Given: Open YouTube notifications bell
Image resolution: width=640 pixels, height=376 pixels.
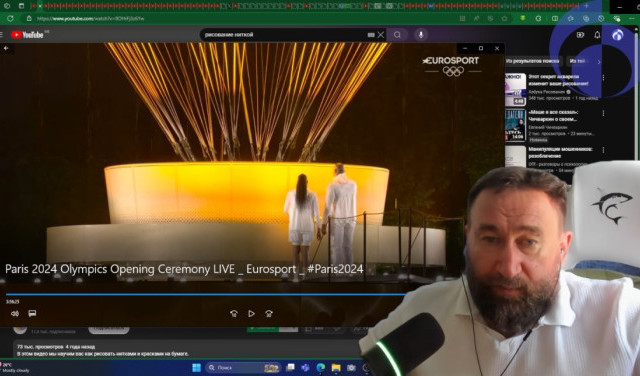Looking at the screenshot, I should [x=597, y=35].
